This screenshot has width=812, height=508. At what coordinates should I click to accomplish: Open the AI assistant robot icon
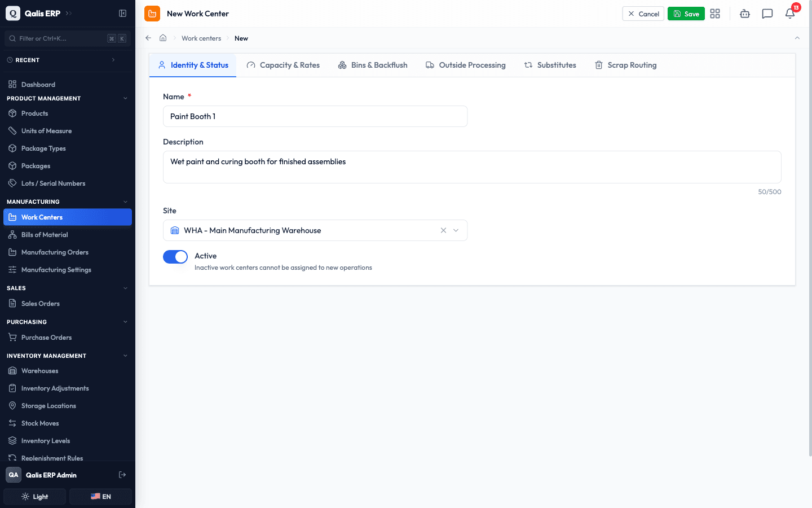point(745,14)
